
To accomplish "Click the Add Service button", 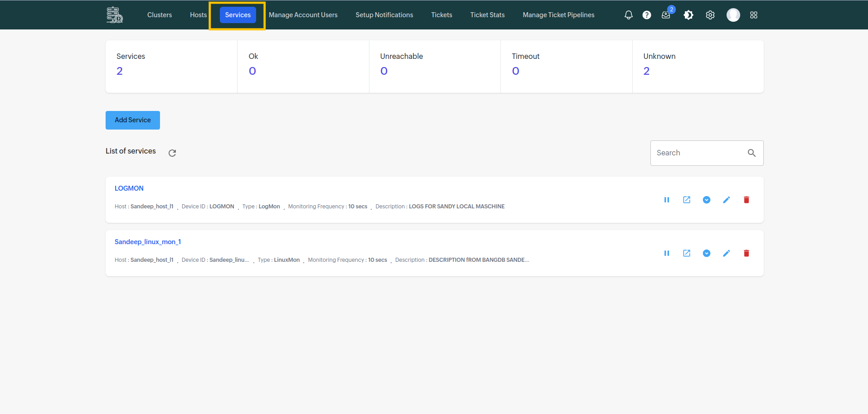I will (x=133, y=120).
